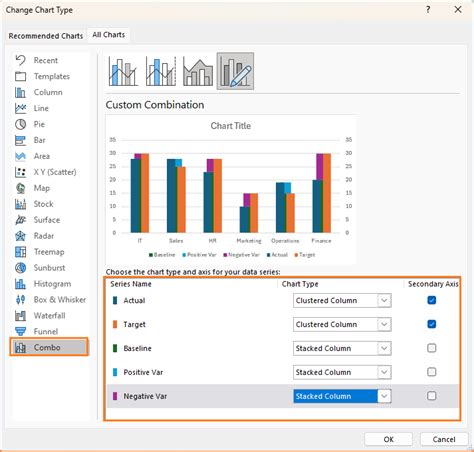
Task: Open chart type dropdown arrow for Actual
Action: (x=384, y=300)
